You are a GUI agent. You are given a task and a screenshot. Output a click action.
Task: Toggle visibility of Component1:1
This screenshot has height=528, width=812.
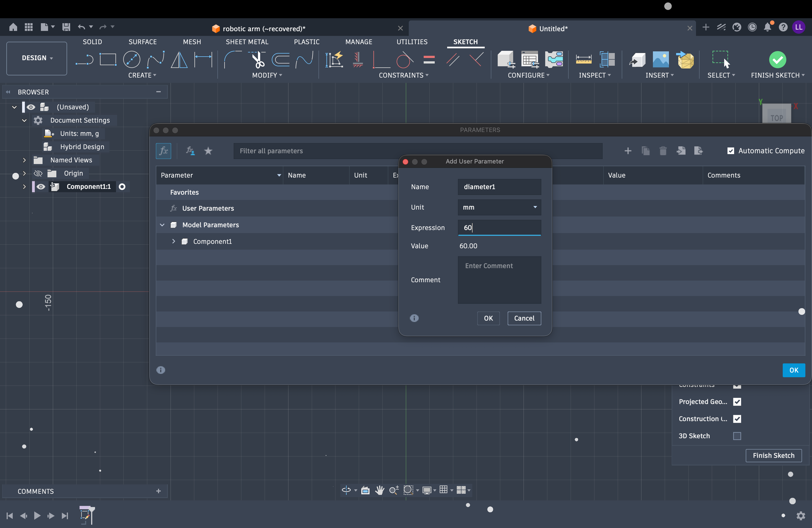[x=41, y=187]
